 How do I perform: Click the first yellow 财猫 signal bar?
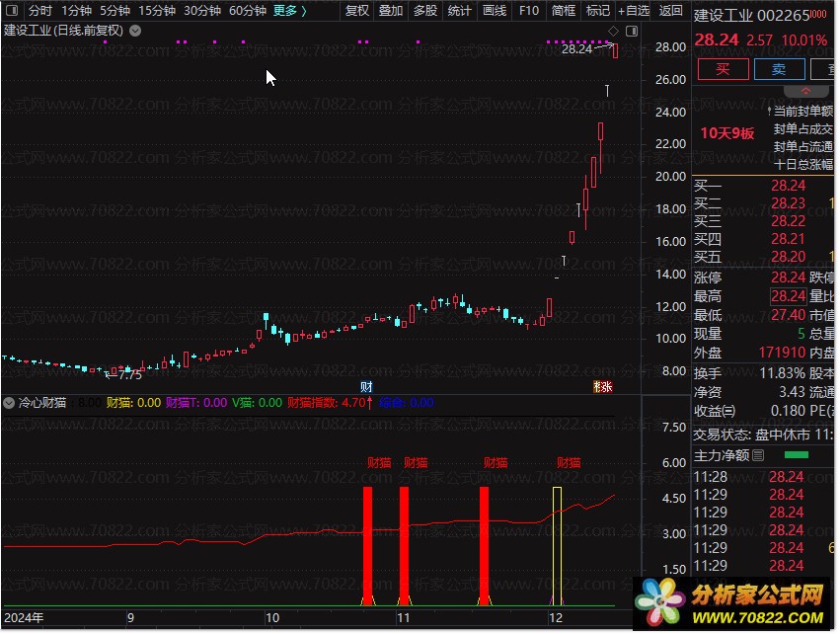tap(557, 546)
